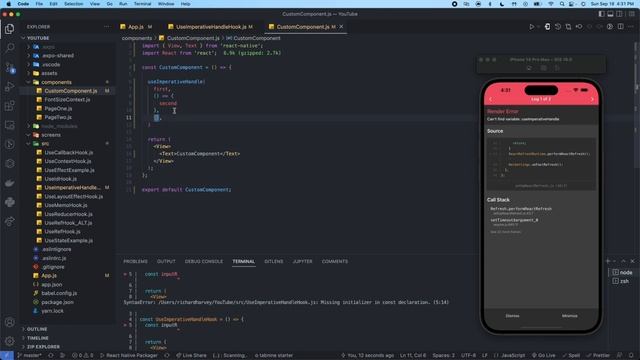Open the Search view in activity bar

coord(9,48)
